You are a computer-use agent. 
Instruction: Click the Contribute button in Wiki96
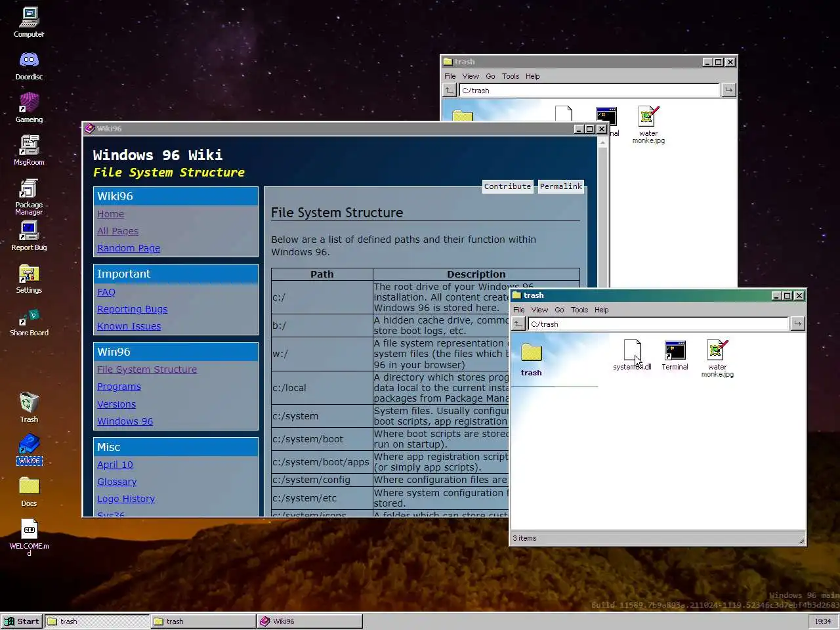click(x=507, y=186)
